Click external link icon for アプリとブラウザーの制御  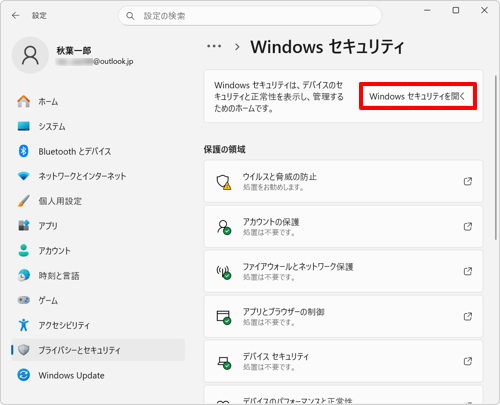[468, 316]
